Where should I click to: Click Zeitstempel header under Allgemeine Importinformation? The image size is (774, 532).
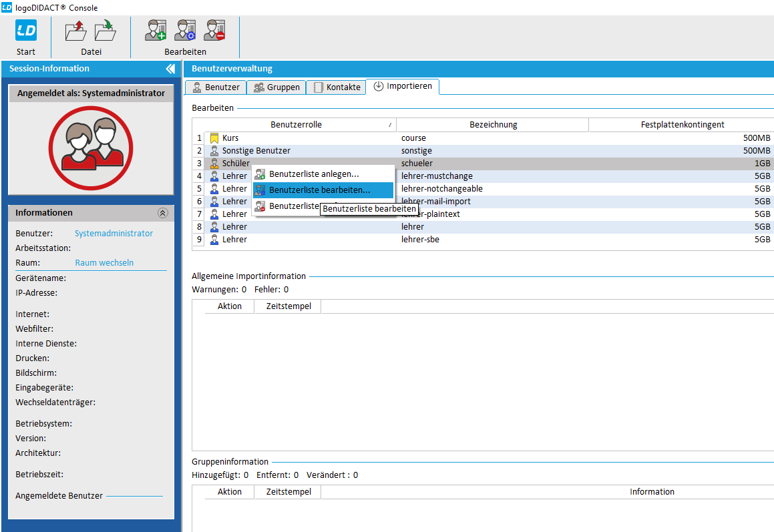pos(288,306)
